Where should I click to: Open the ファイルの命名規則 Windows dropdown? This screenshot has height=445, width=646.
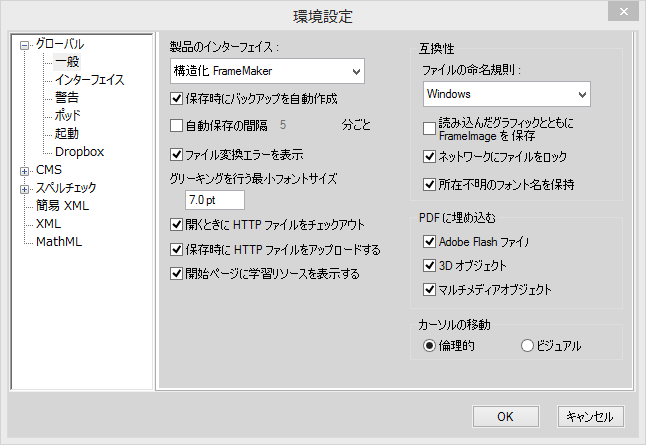[x=505, y=94]
